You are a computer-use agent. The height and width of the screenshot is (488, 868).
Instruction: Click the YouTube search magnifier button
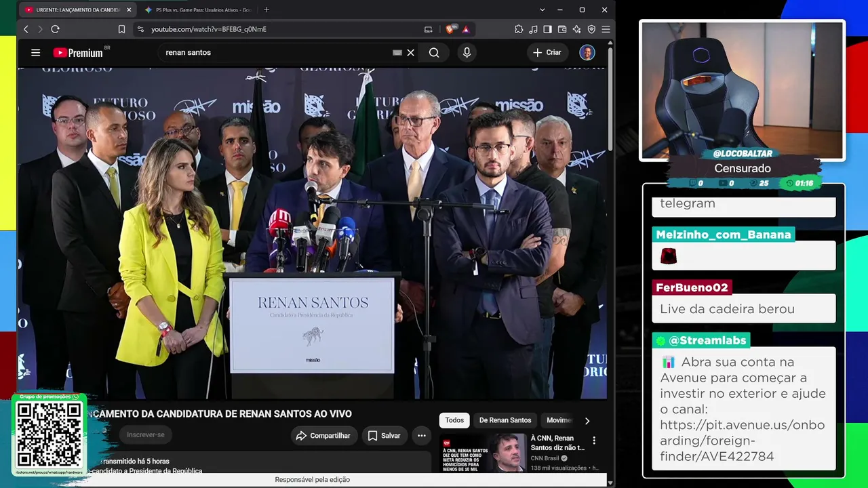(434, 52)
